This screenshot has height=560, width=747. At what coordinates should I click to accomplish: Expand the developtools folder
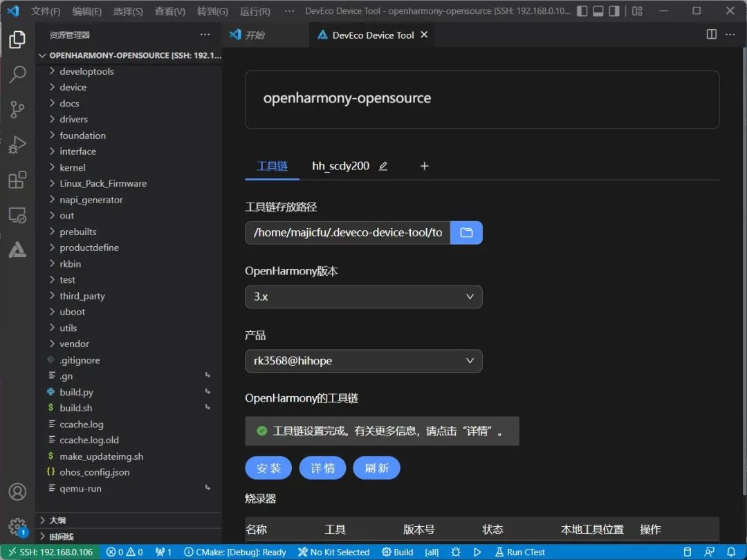(86, 71)
